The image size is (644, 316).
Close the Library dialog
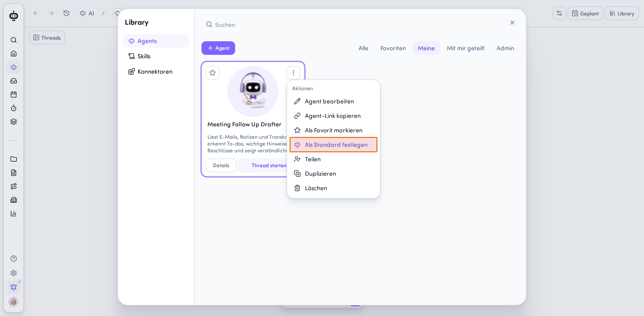coord(512,23)
